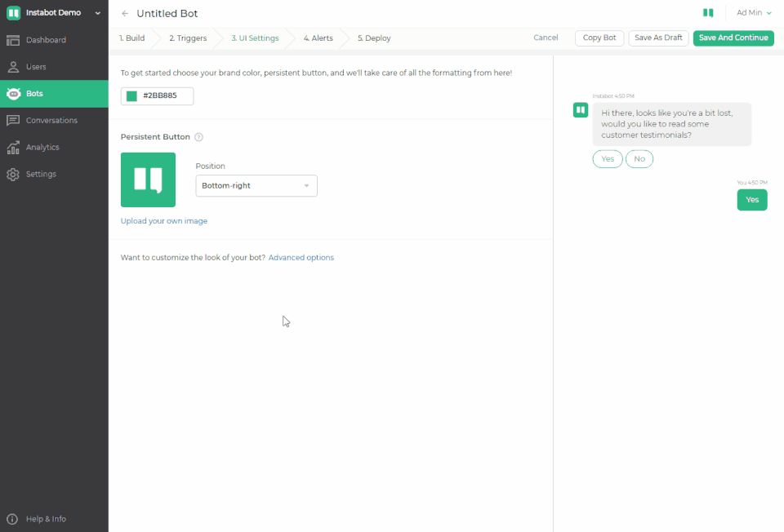Click the green Yes user reply bubble
The image size is (784, 532).
pyautogui.click(x=752, y=200)
